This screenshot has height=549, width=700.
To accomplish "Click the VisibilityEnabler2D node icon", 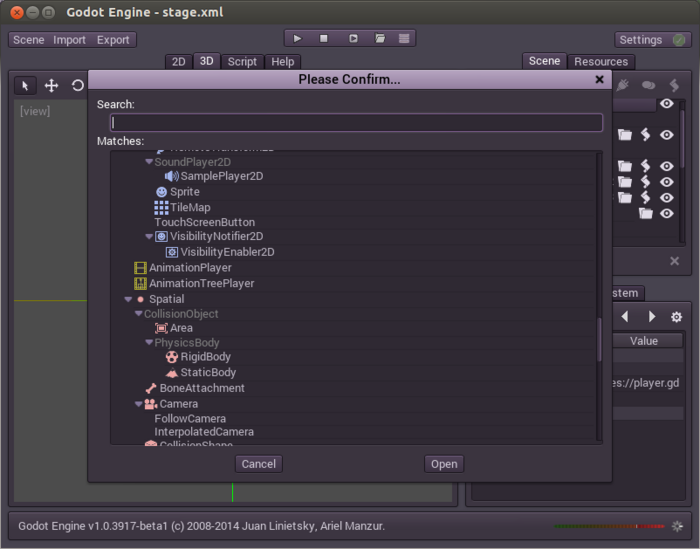I will [172, 252].
